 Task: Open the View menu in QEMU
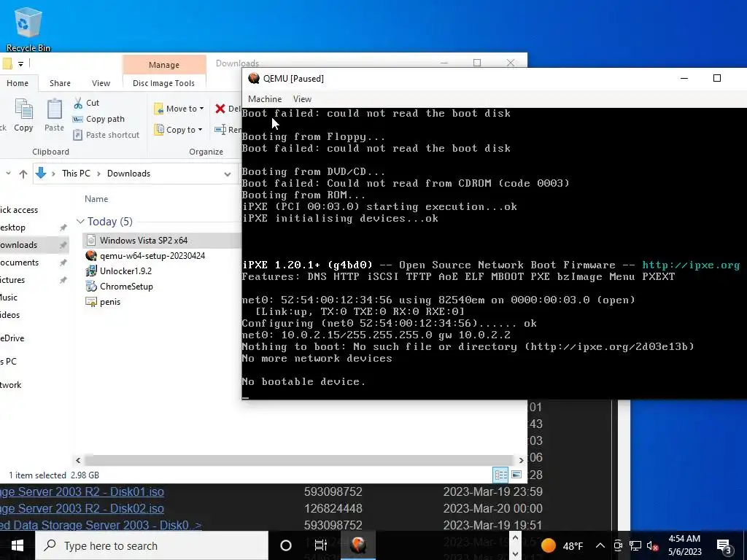302,99
